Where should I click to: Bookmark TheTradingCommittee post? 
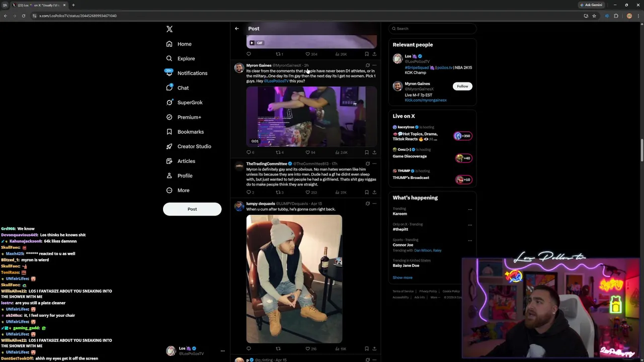click(367, 193)
